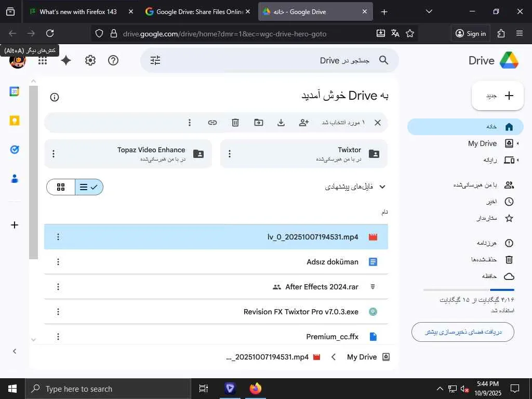
Task: Open a new Firefox tab
Action: 384,12
